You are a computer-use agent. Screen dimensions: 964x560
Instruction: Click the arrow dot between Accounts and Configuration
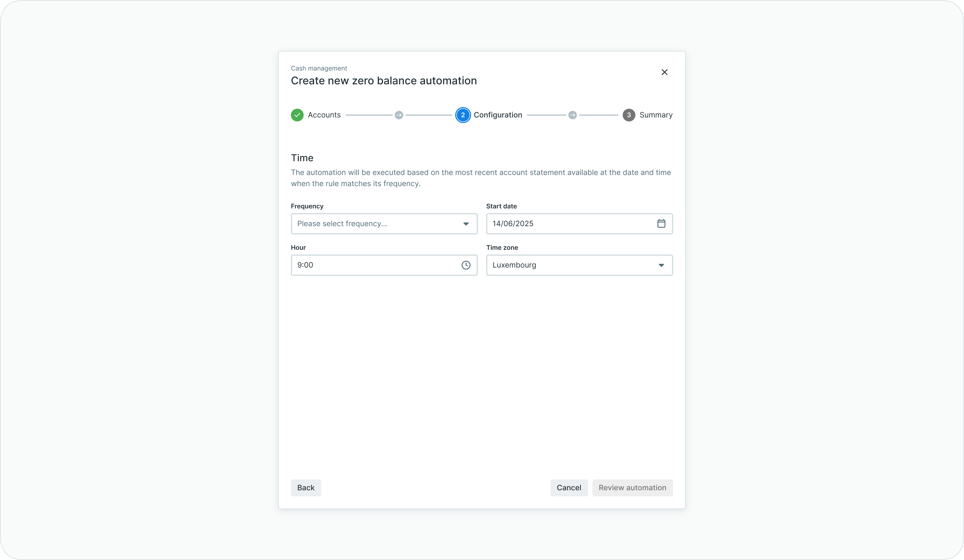[399, 115]
